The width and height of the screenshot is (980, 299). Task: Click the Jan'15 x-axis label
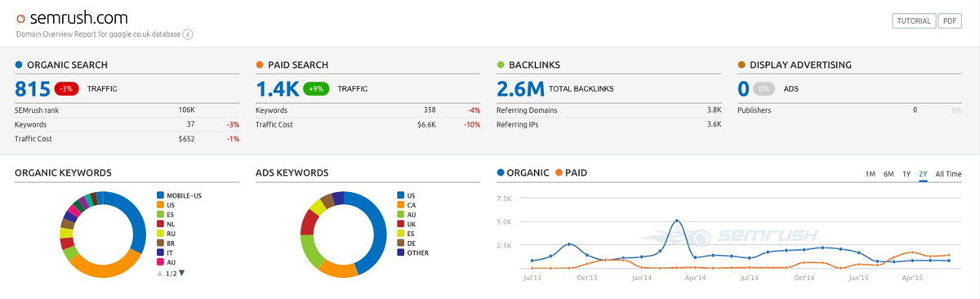(858, 278)
